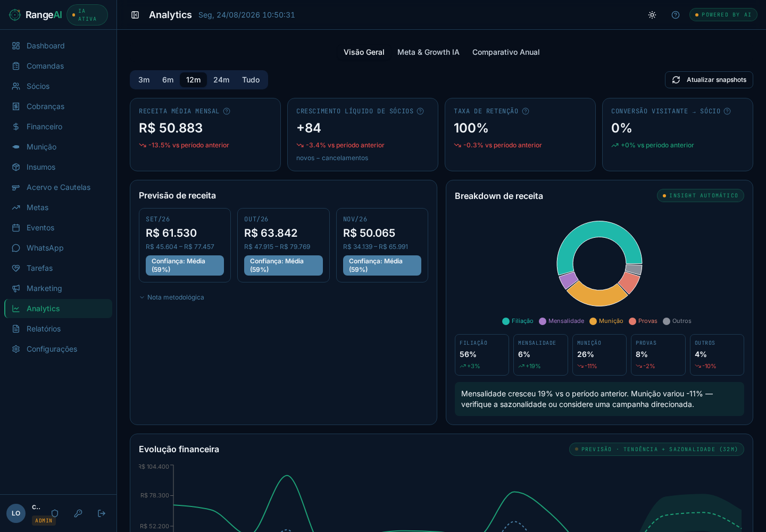Click the Filiação 56% breakdown tile
The image size is (766, 532).
click(x=482, y=355)
